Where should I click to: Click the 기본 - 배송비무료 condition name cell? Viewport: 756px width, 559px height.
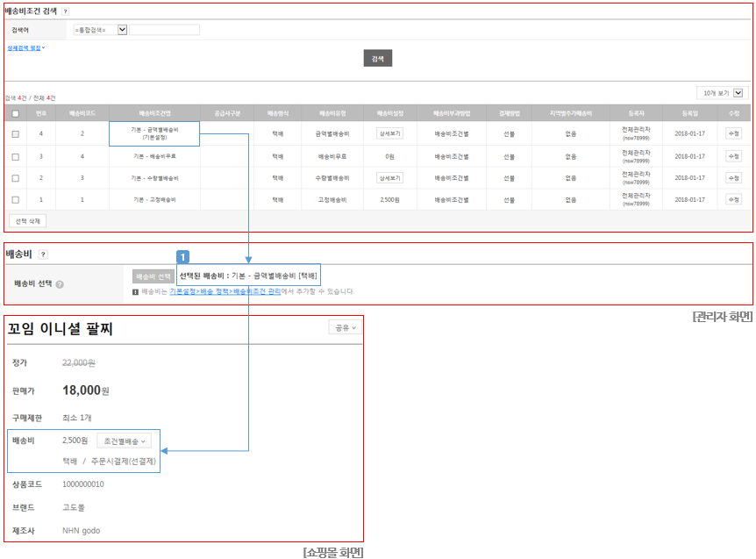(154, 156)
